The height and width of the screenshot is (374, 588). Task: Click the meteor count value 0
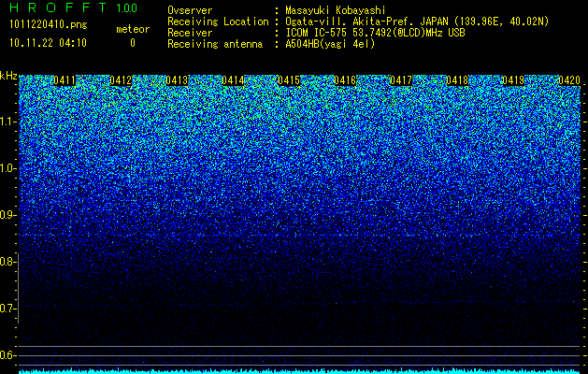click(133, 43)
